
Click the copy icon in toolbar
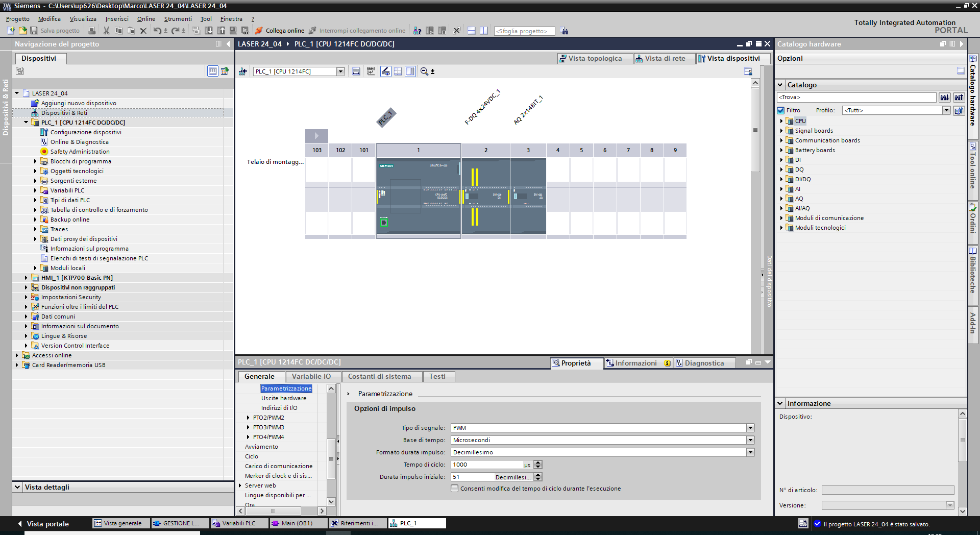point(118,31)
